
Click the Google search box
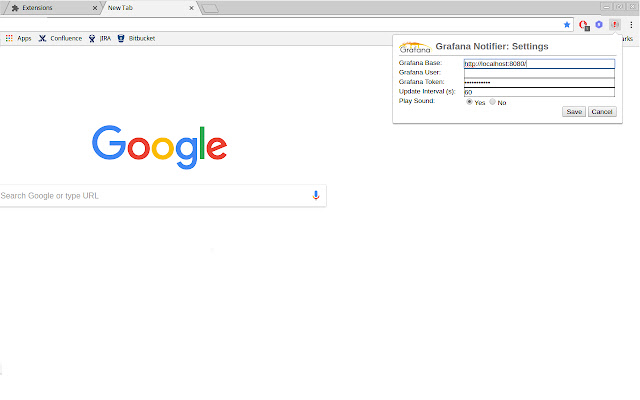click(x=163, y=196)
